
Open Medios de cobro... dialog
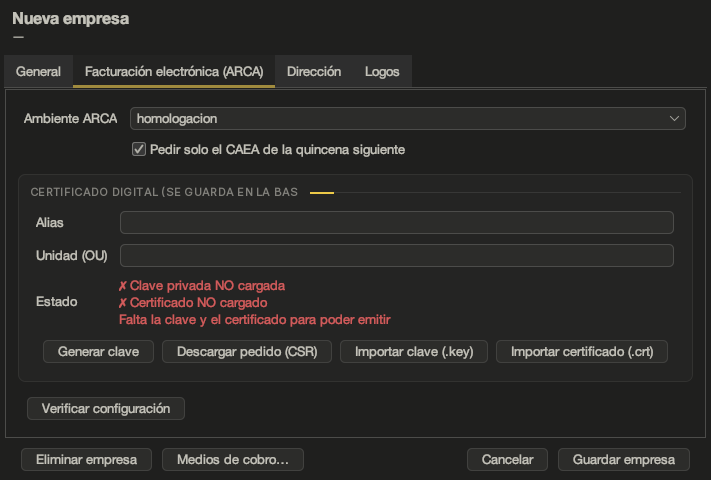point(233,460)
